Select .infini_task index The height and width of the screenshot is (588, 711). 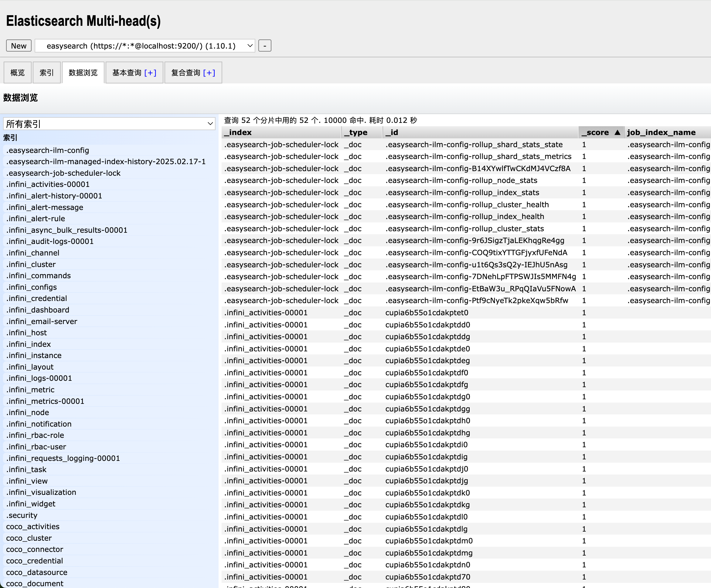(x=109, y=470)
